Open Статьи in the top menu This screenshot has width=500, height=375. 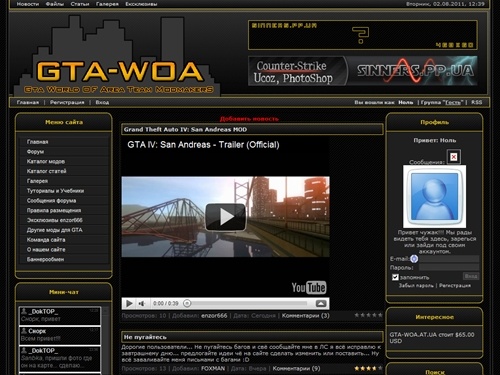pos(80,4)
